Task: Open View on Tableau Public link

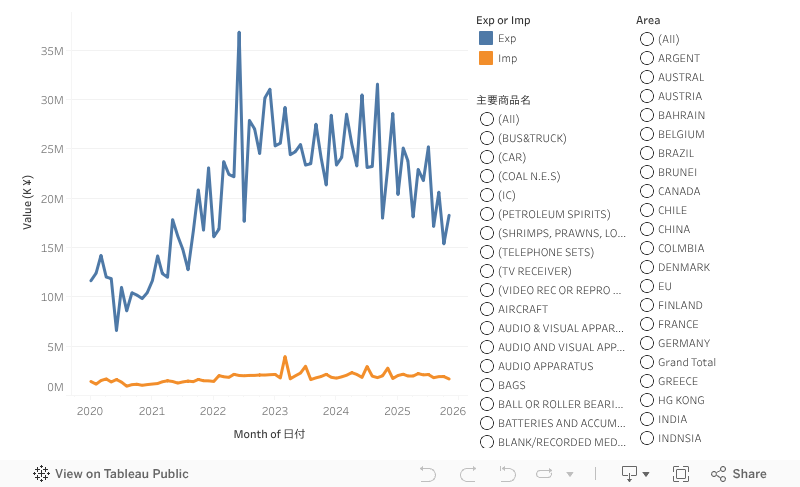Action: [x=121, y=474]
